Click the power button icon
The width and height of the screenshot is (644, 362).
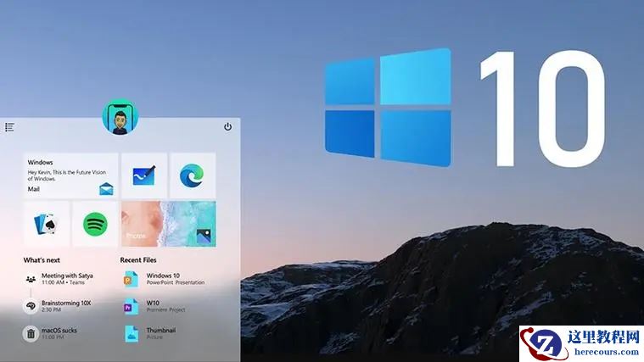(228, 127)
